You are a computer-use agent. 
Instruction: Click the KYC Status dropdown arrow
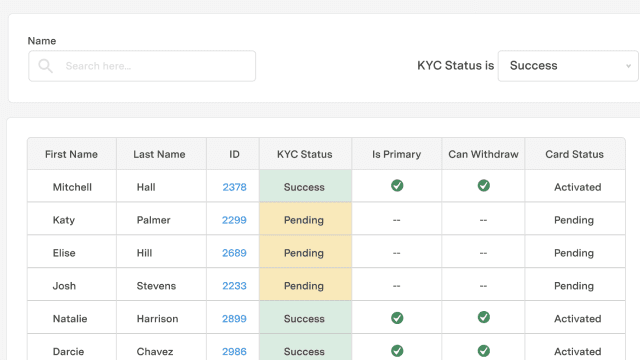point(629,66)
